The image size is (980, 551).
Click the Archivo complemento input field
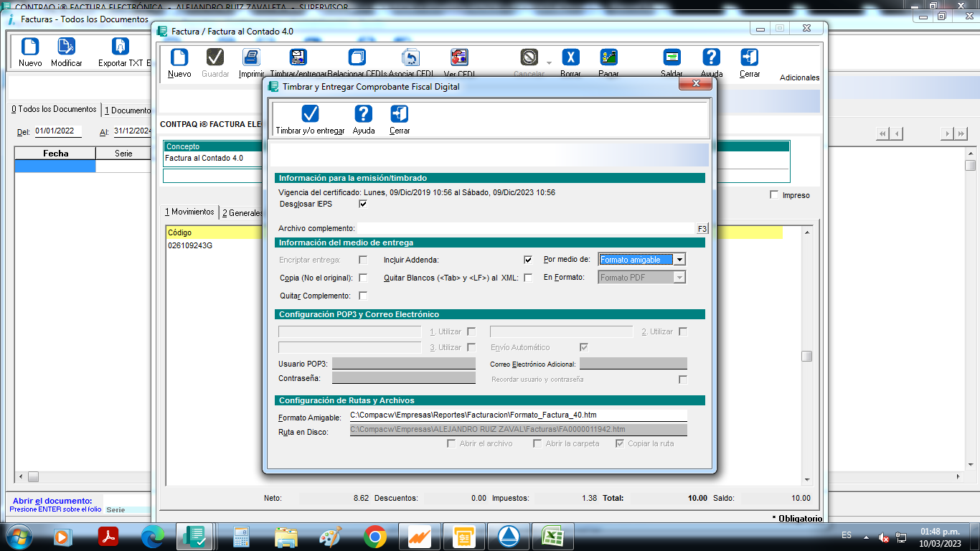coord(526,228)
